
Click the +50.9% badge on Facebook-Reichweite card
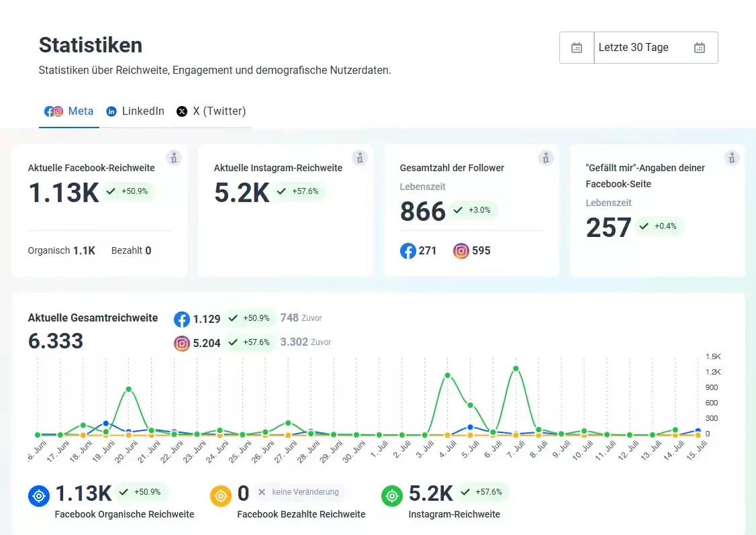coord(128,191)
